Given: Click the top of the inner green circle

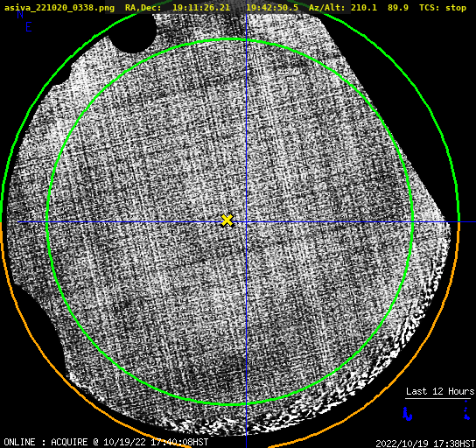Looking at the screenshot, I should pyautogui.click(x=230, y=39).
